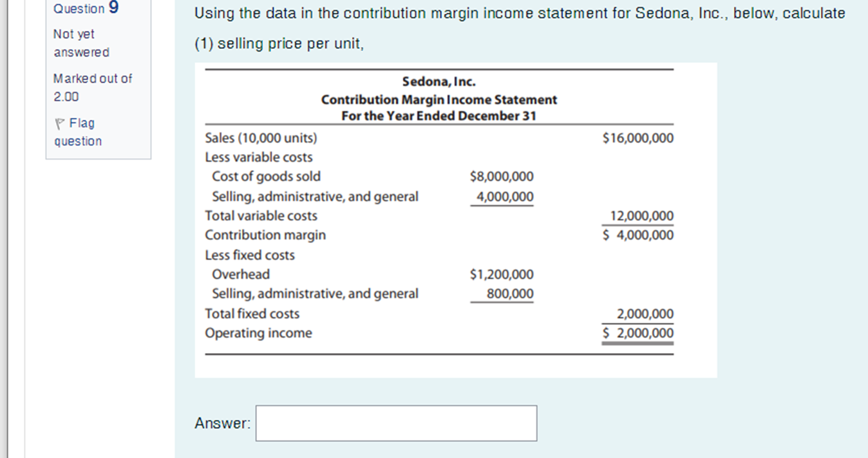Click the Contribution Margin Income Statement header

point(439,99)
